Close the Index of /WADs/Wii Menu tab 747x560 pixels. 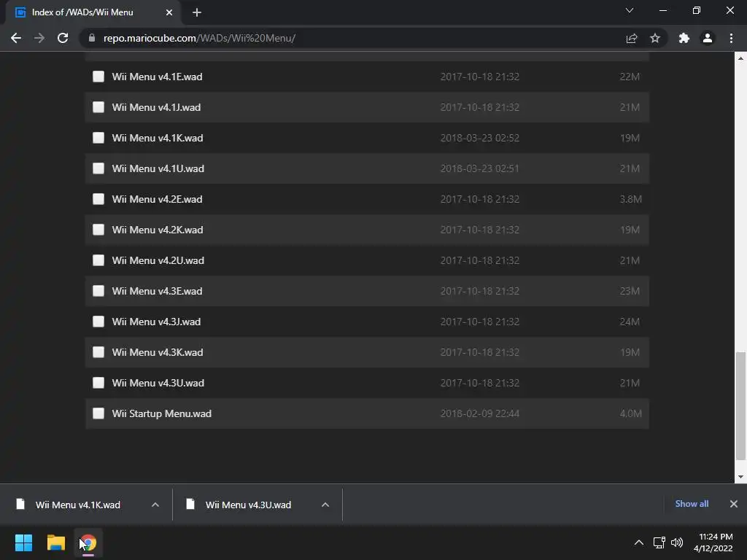(169, 12)
